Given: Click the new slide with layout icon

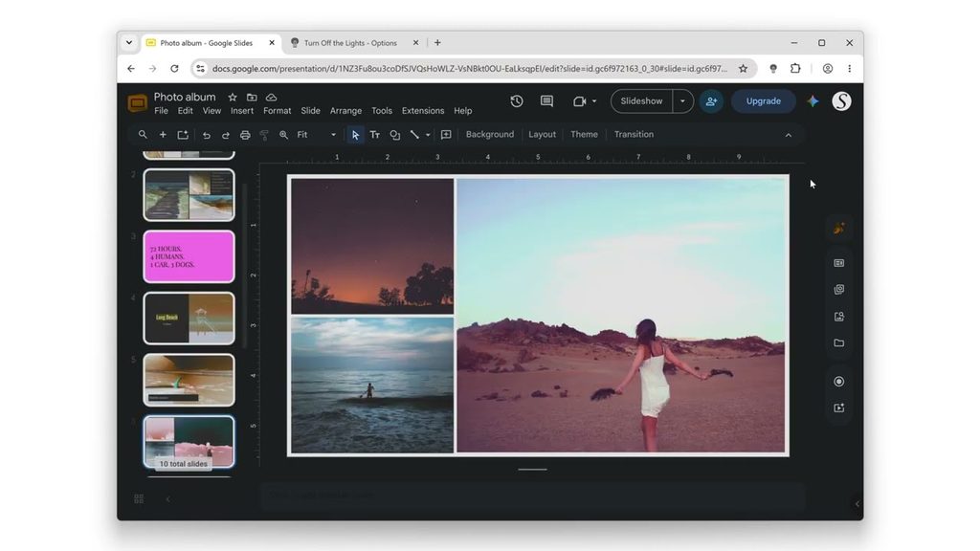Looking at the screenshot, I should coord(183,135).
